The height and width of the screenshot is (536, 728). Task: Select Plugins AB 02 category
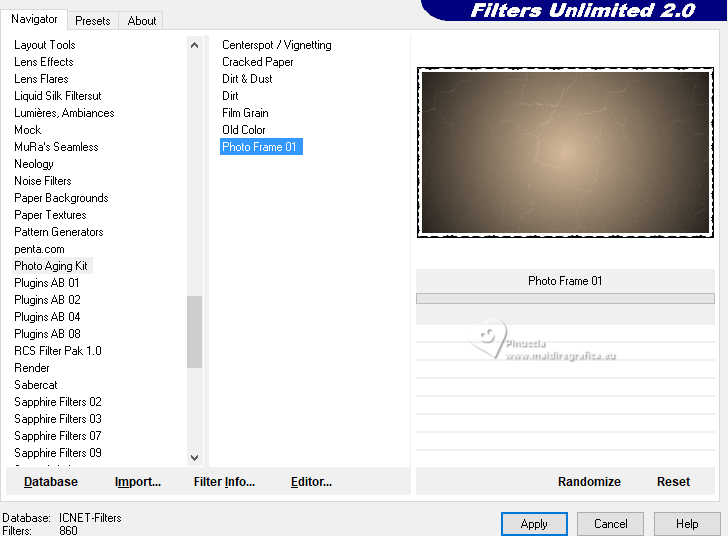tap(47, 300)
